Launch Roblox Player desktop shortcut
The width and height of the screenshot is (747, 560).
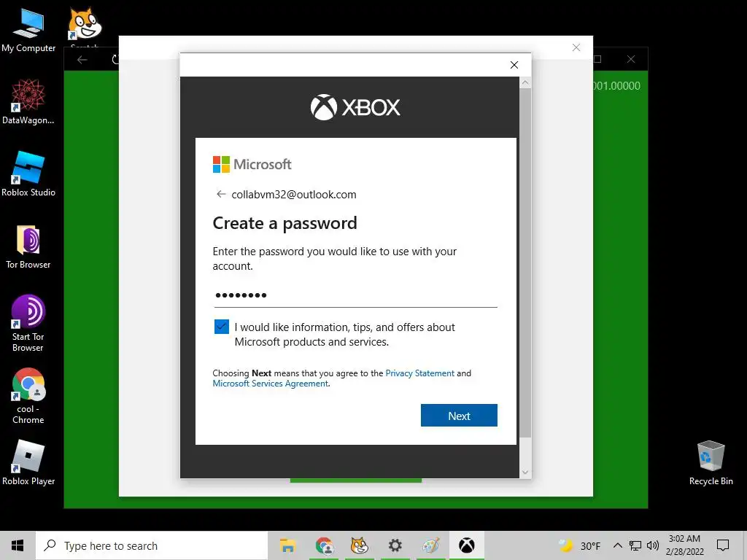(x=28, y=462)
